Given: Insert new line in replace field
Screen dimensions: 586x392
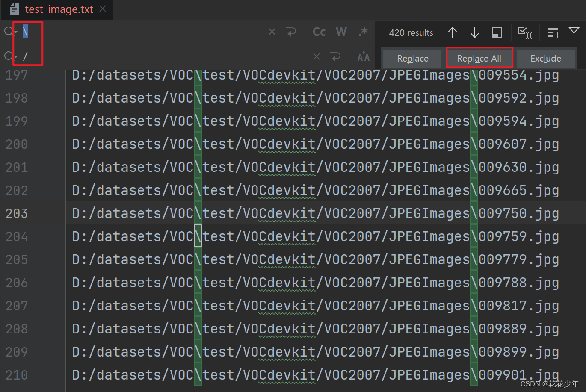Looking at the screenshot, I should 336,56.
